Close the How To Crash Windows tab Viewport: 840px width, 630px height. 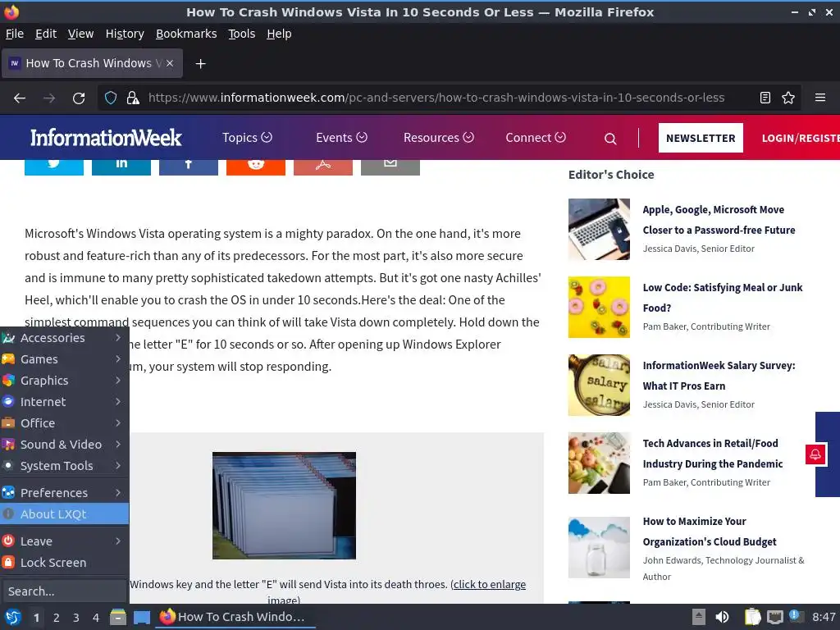pyautogui.click(x=170, y=63)
